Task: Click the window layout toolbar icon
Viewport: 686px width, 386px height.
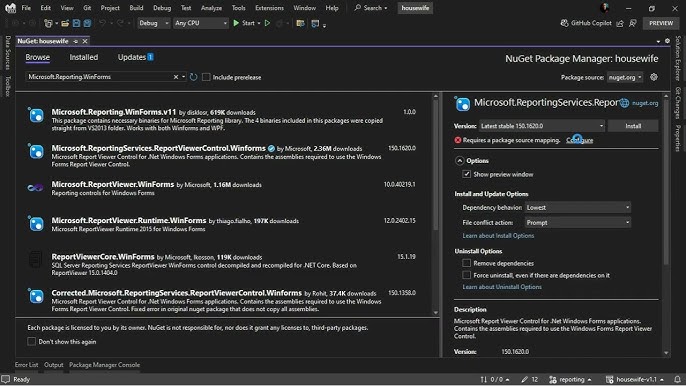Action: [315, 23]
